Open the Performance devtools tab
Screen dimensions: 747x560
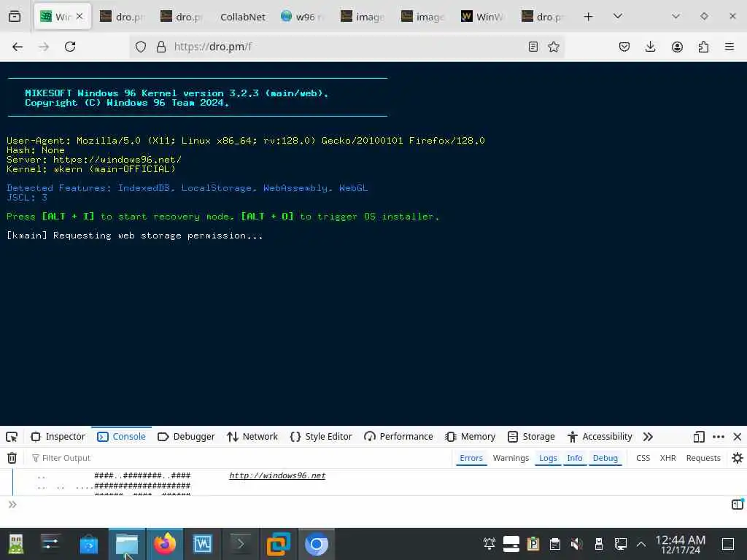point(398,437)
